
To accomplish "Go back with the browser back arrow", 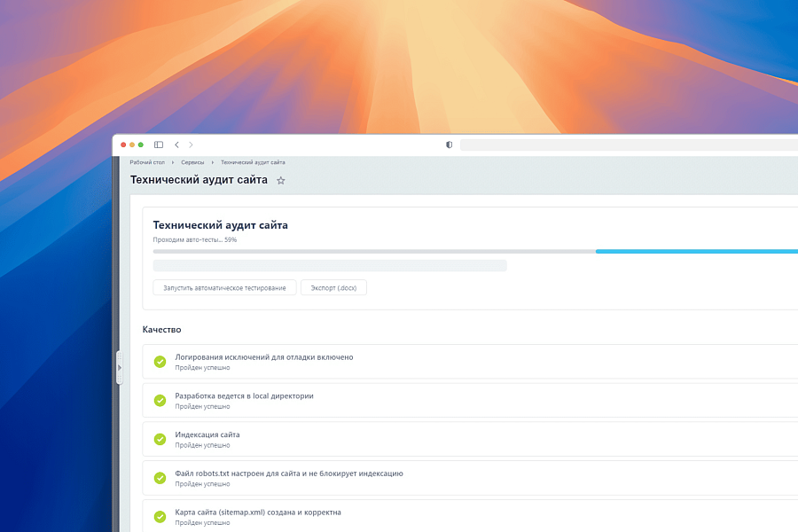I will click(x=176, y=145).
